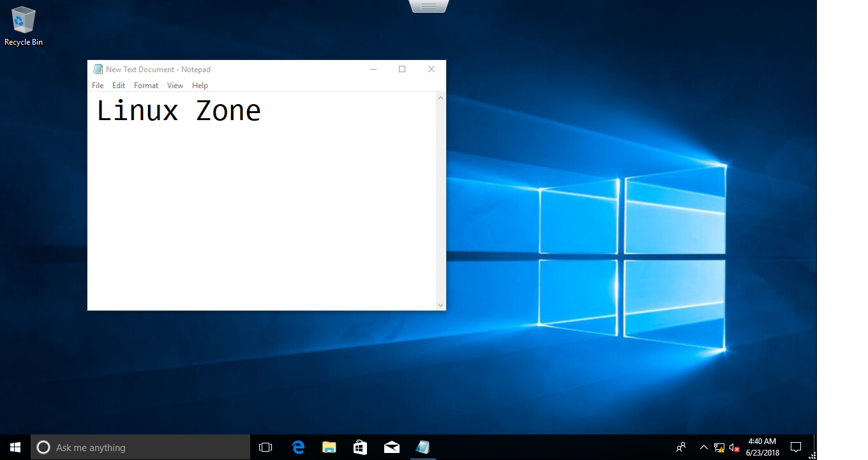Click the Cortana 'Ask me anything' search box

[x=140, y=447]
